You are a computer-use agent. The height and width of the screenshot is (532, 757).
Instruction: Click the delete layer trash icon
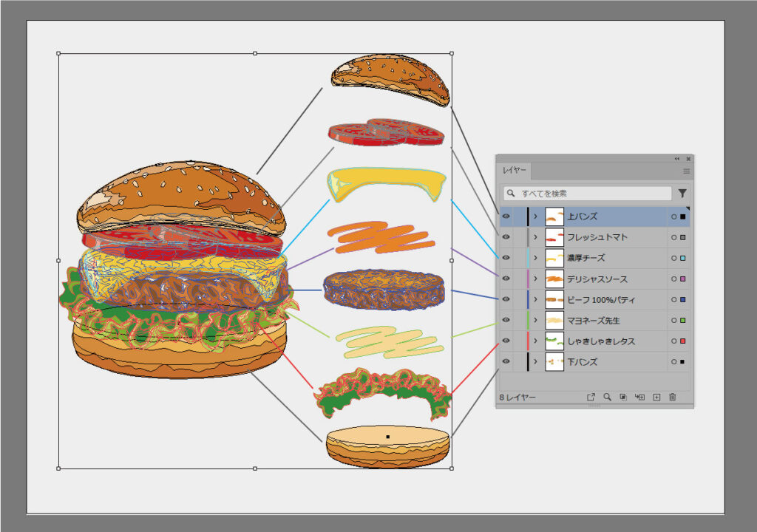(x=672, y=397)
